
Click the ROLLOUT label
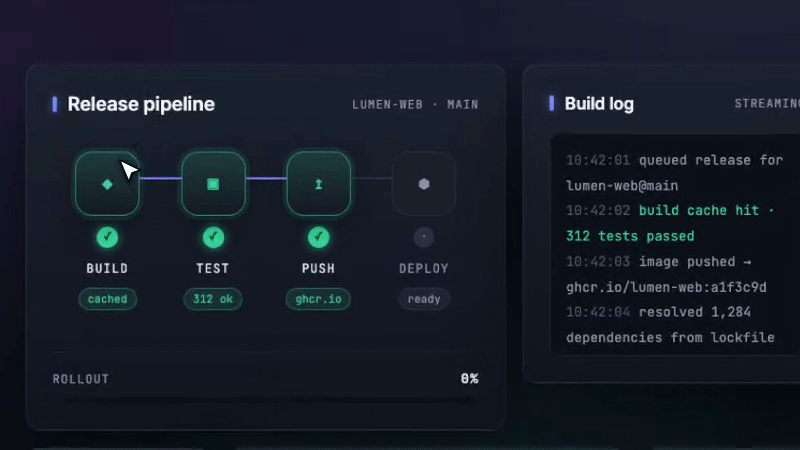[81, 379]
